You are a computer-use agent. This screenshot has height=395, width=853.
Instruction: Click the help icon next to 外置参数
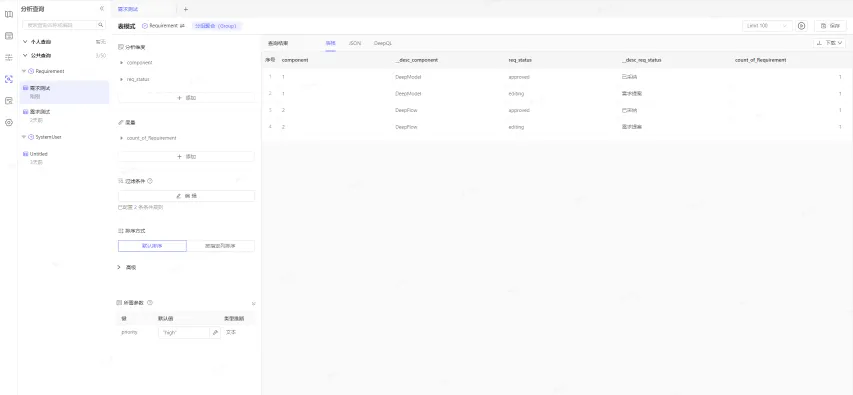[x=150, y=303]
